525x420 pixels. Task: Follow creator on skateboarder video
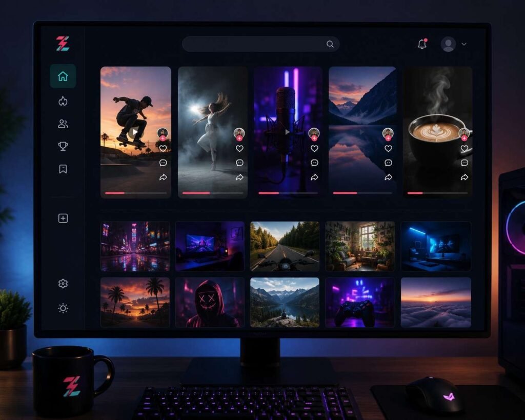[x=163, y=138]
